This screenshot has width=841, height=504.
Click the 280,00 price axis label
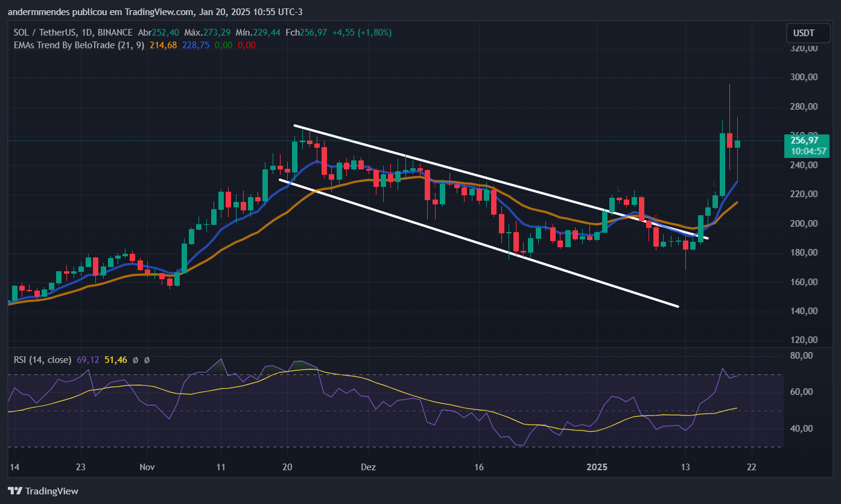[x=804, y=107]
